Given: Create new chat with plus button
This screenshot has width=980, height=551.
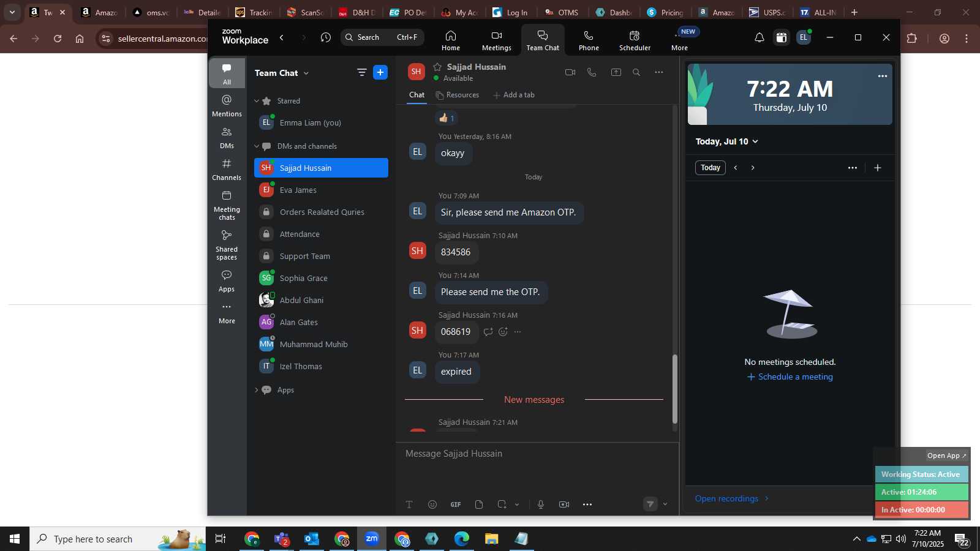Looking at the screenshot, I should [380, 72].
